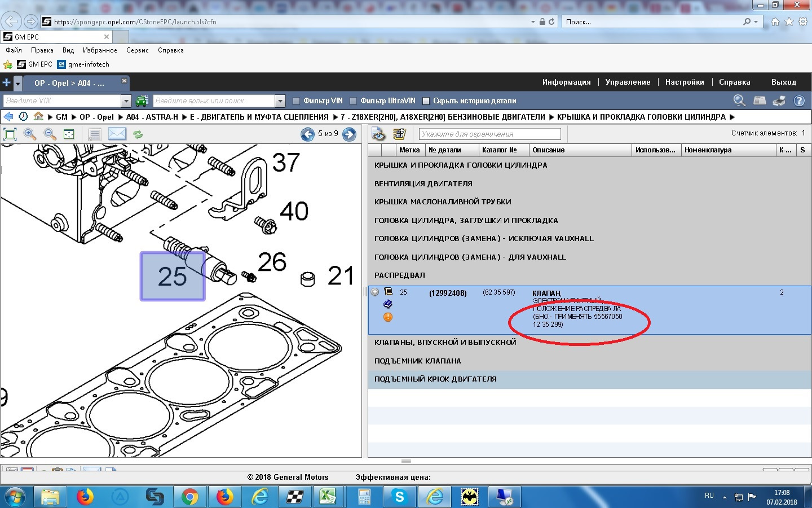Zoom in on the parts illustration
The image size is (812, 508).
point(30,134)
